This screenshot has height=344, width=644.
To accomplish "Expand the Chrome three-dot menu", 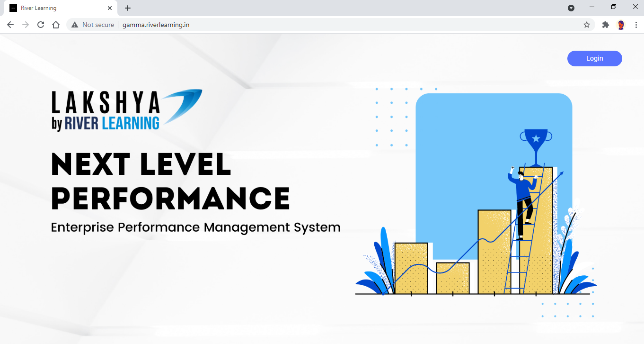I will [x=636, y=25].
